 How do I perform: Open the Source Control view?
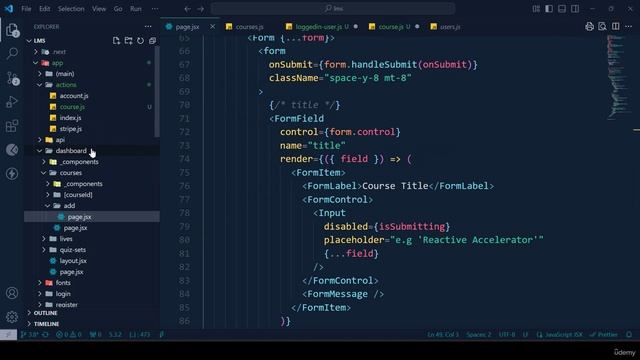(12, 78)
